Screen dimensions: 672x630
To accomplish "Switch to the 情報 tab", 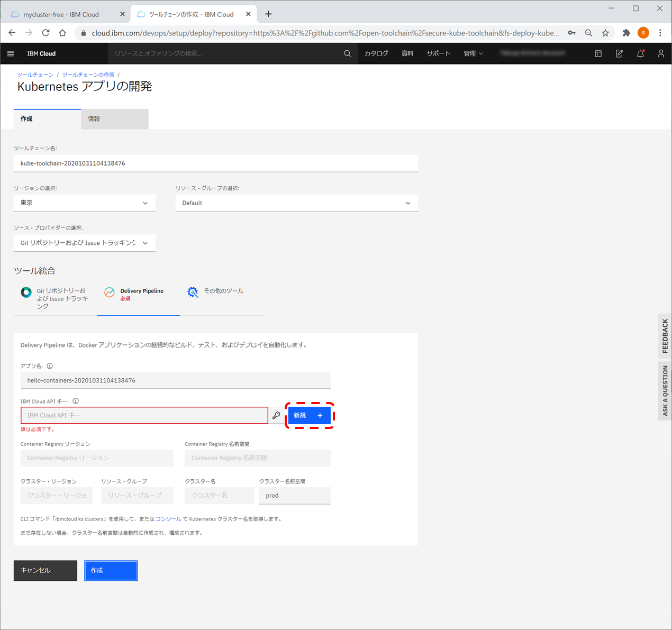I will click(x=115, y=119).
